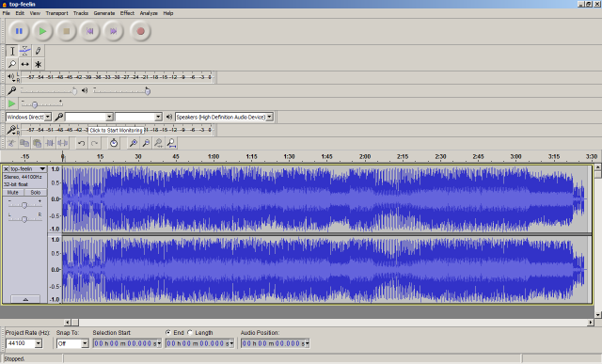Open the Generate menu
Image resolution: width=602 pixels, height=364 pixels.
coord(104,13)
